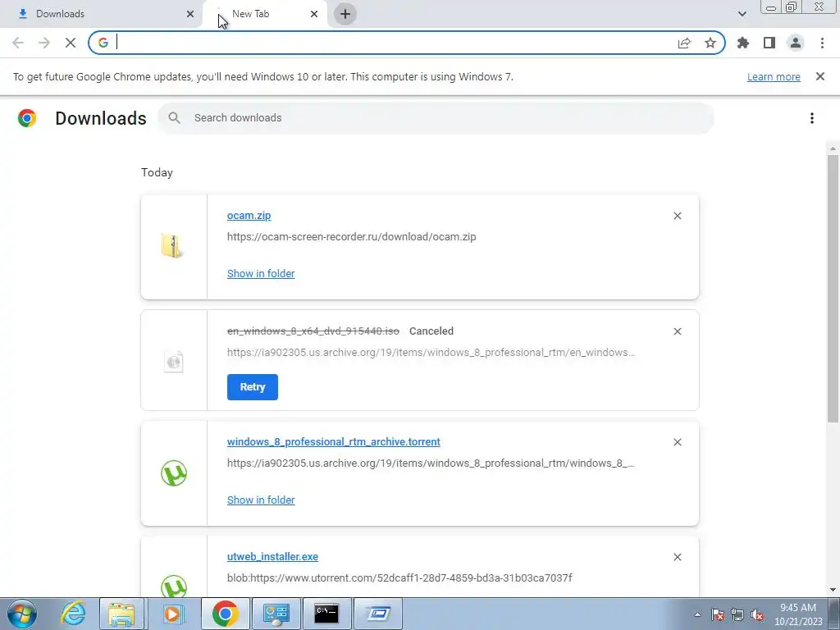Click the canceled ISO file icon

(174, 362)
